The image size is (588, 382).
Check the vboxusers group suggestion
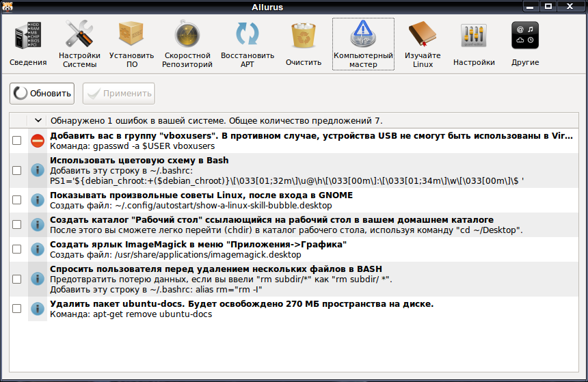pos(16,141)
